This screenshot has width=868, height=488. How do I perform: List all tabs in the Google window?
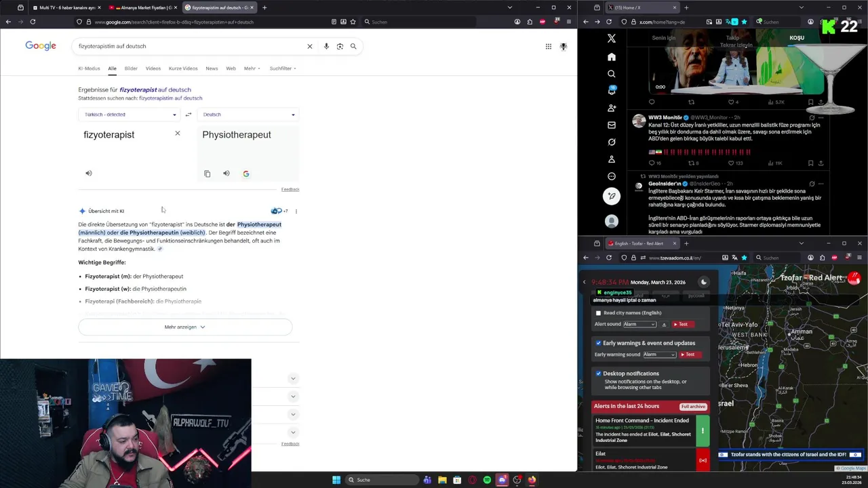(x=510, y=7)
